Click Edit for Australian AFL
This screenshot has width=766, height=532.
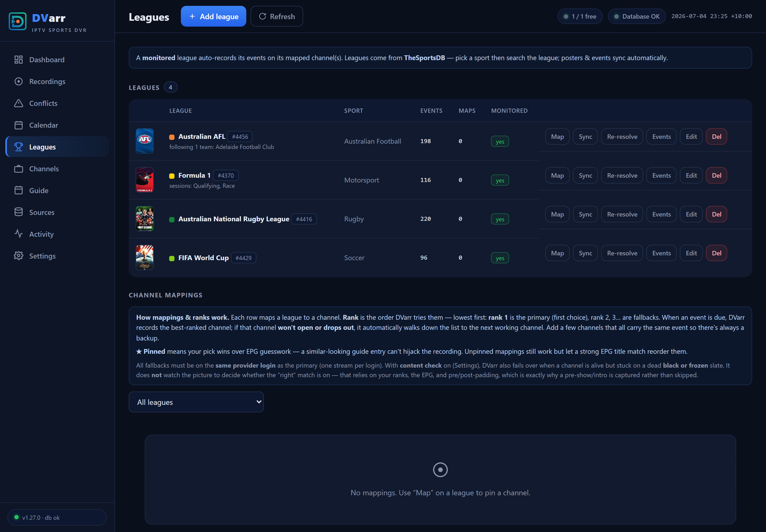(x=691, y=137)
